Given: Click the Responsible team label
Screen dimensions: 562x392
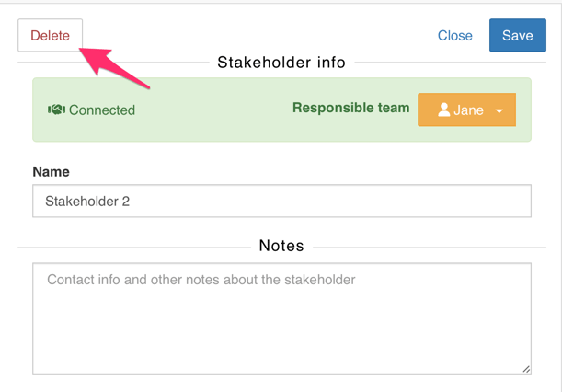Looking at the screenshot, I should pyautogui.click(x=350, y=108).
